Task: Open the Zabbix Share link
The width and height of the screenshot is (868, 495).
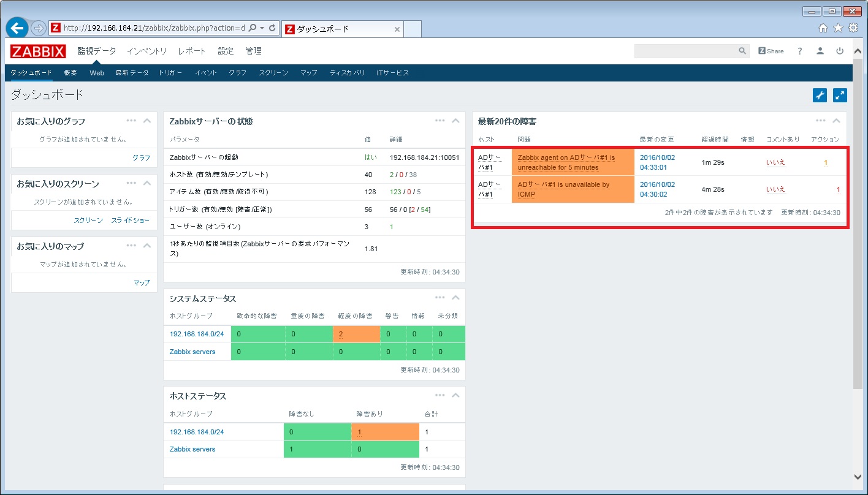Action: pos(771,51)
